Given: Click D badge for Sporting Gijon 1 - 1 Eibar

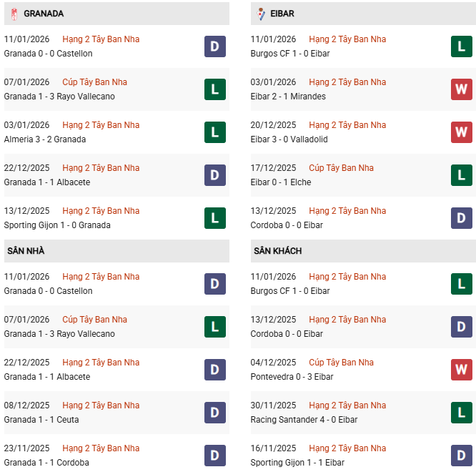Looking at the screenshot, I should tap(461, 456).
